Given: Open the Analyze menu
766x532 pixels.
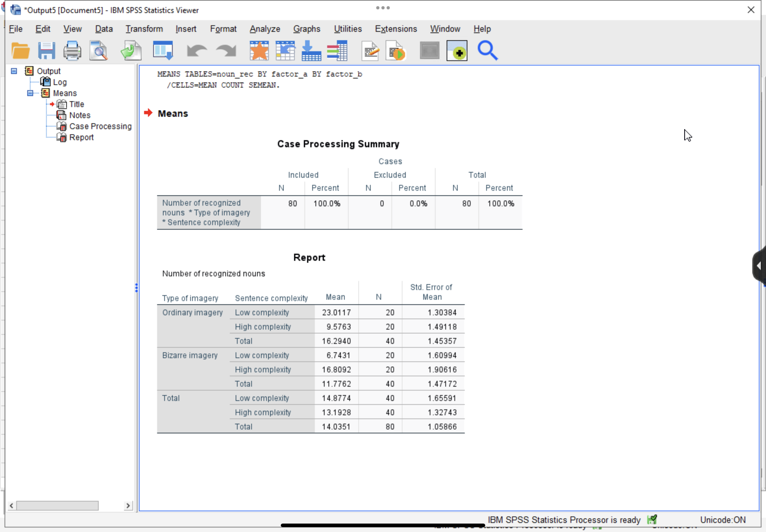Looking at the screenshot, I should point(265,29).
